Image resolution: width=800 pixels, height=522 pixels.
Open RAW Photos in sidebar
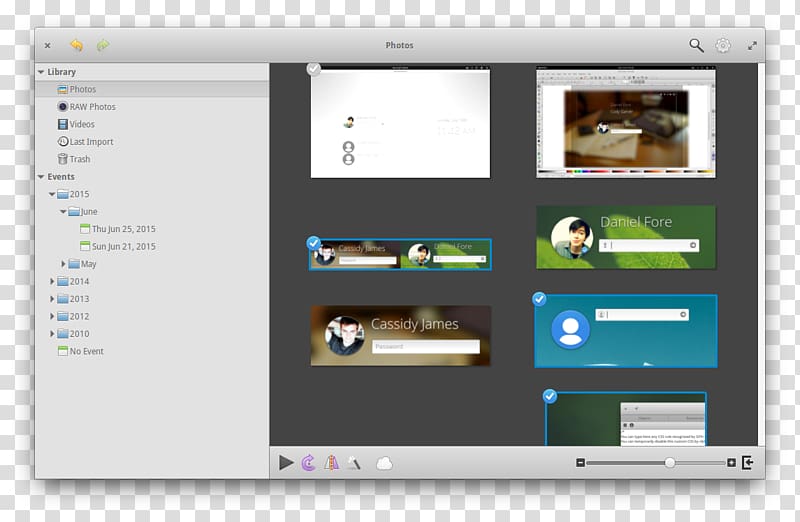tap(152, 107)
